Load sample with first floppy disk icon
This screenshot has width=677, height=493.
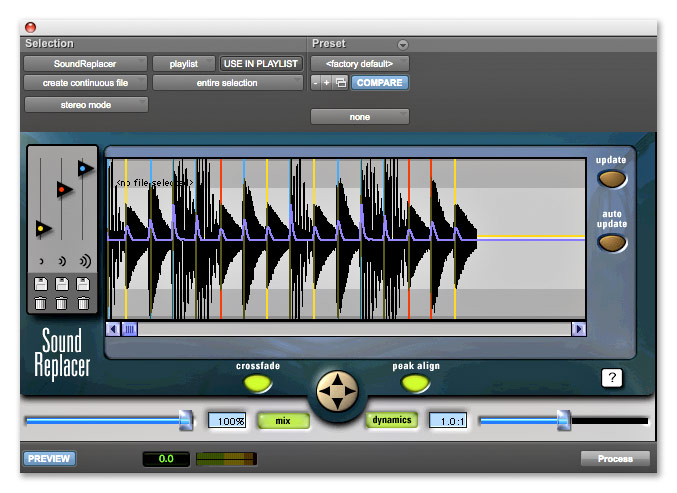(40, 285)
